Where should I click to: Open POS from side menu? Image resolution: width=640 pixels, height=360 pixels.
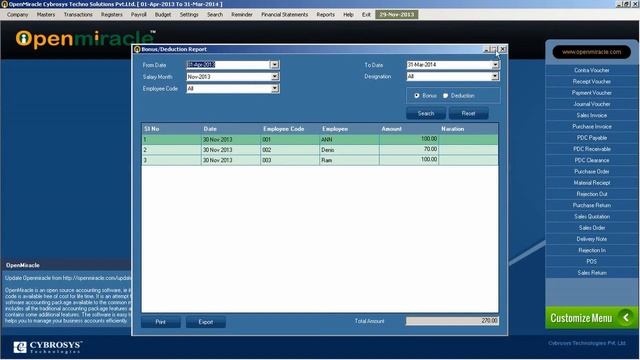point(591,261)
